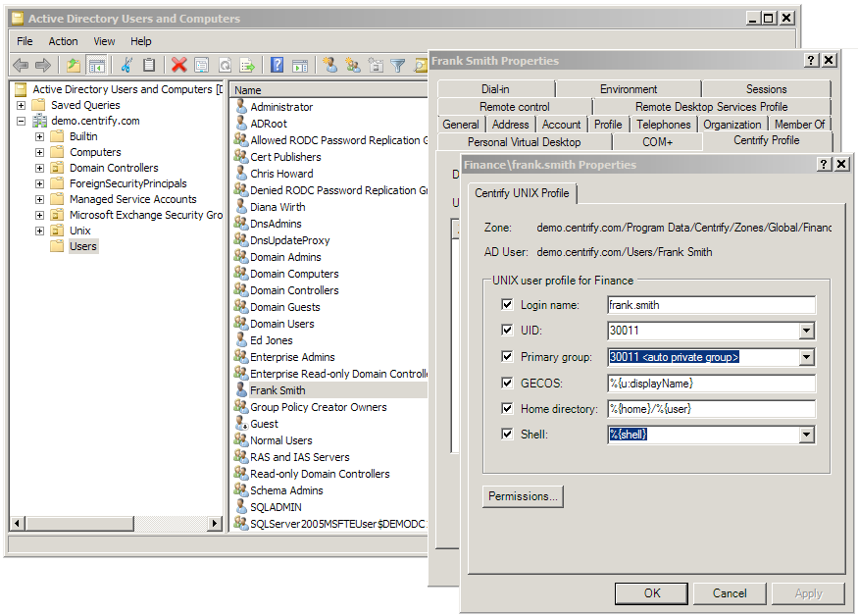
Task: Expand the Domain Controllers node
Action: pyautogui.click(x=39, y=168)
